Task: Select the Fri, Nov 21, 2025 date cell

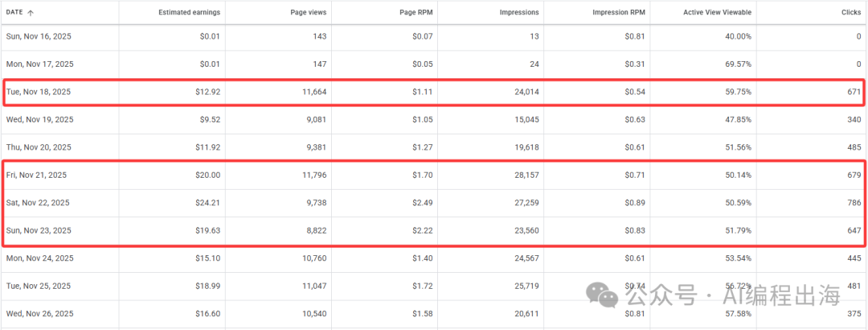Action: pyautogui.click(x=36, y=175)
